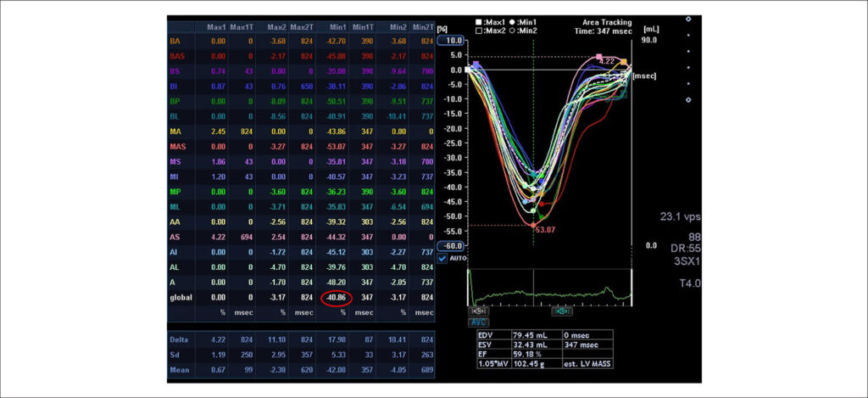Click the AS Max1 value 4.22

[220, 237]
